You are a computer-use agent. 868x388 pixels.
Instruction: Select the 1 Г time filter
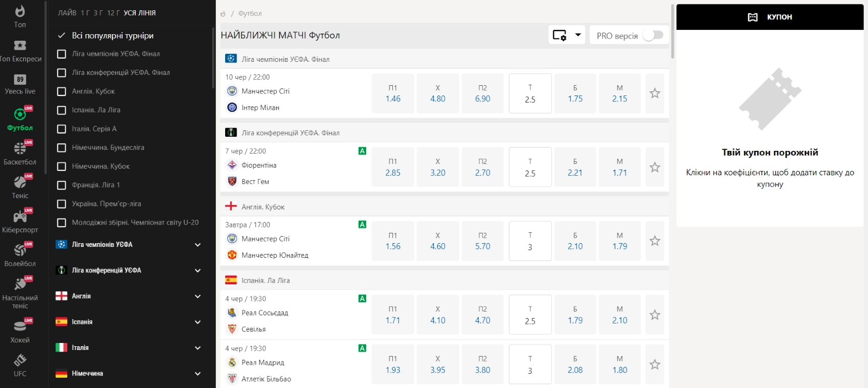(x=85, y=13)
